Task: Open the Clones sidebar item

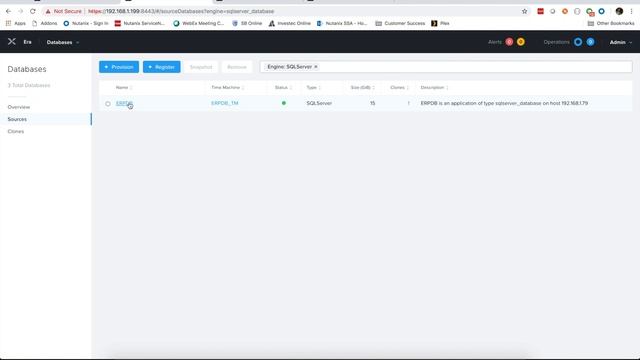Action: pyautogui.click(x=16, y=131)
